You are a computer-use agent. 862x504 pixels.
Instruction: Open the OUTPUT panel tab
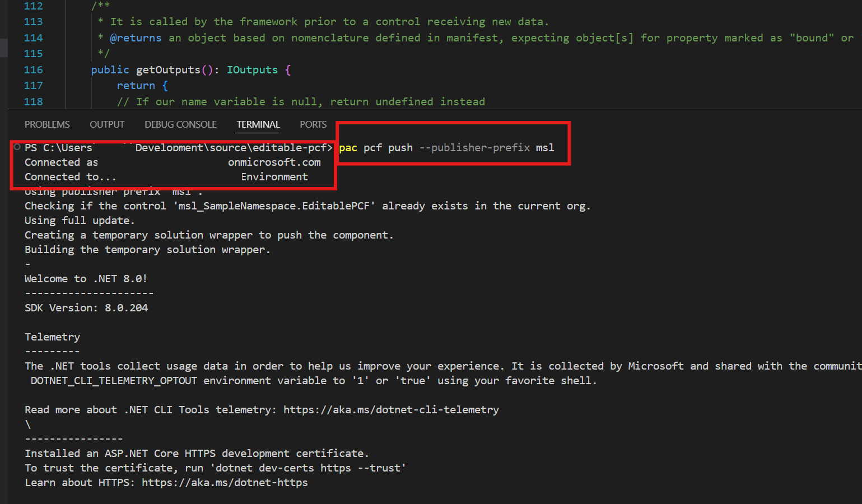coord(107,124)
